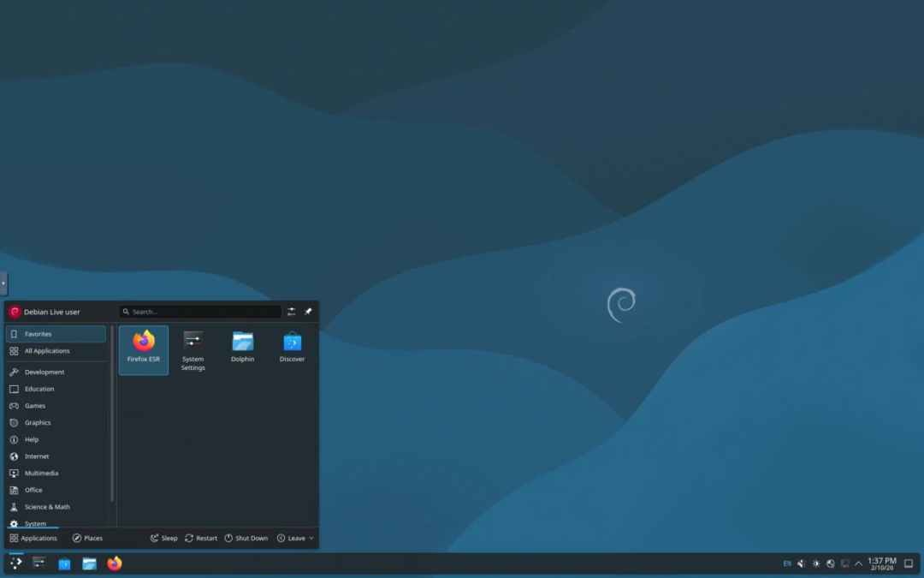
Task: Open launcher configuration sliders icon
Action: (291, 312)
